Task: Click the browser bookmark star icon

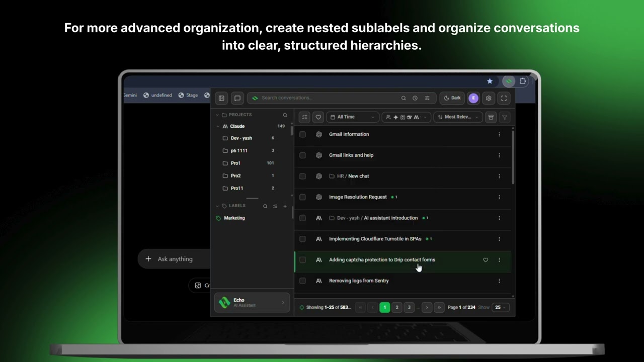Action: click(490, 81)
